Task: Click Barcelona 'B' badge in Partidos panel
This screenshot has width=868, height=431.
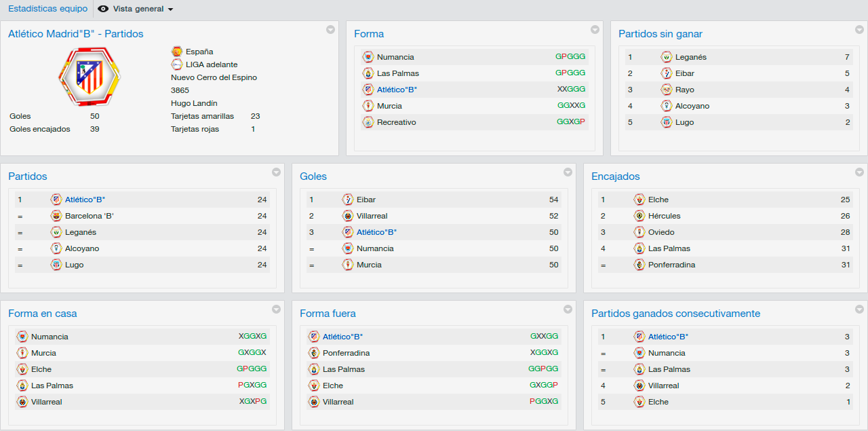Action: coord(56,216)
